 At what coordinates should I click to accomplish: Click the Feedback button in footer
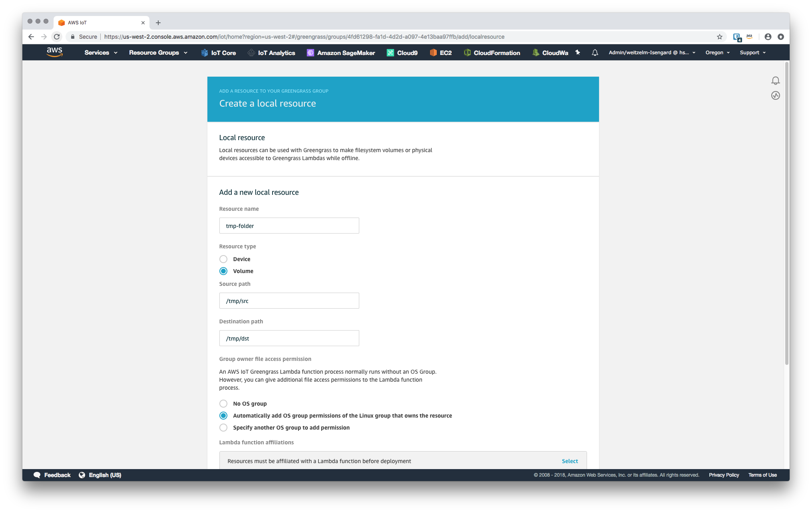tap(52, 475)
